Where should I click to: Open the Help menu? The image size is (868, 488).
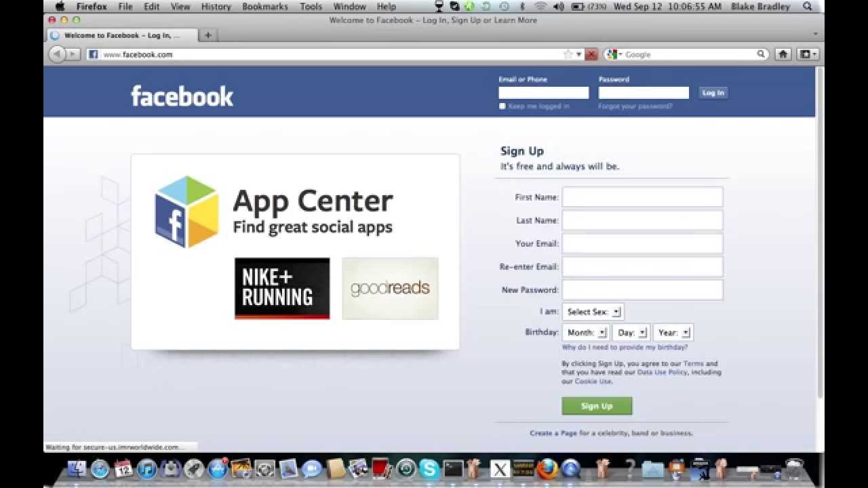[386, 6]
